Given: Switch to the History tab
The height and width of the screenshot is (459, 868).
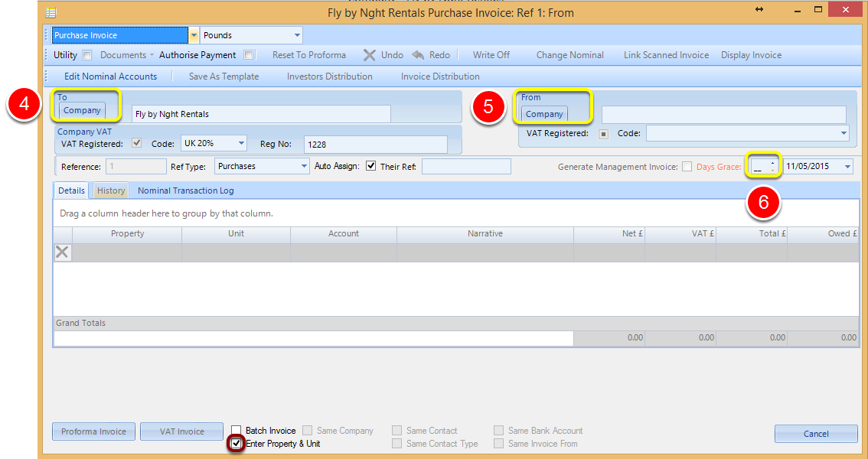Looking at the screenshot, I should [111, 190].
